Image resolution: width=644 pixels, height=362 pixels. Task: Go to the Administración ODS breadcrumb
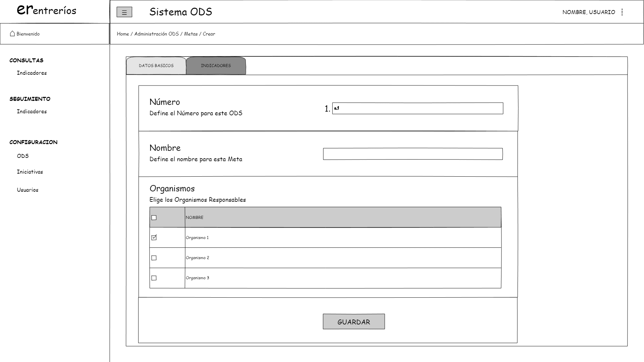156,34
